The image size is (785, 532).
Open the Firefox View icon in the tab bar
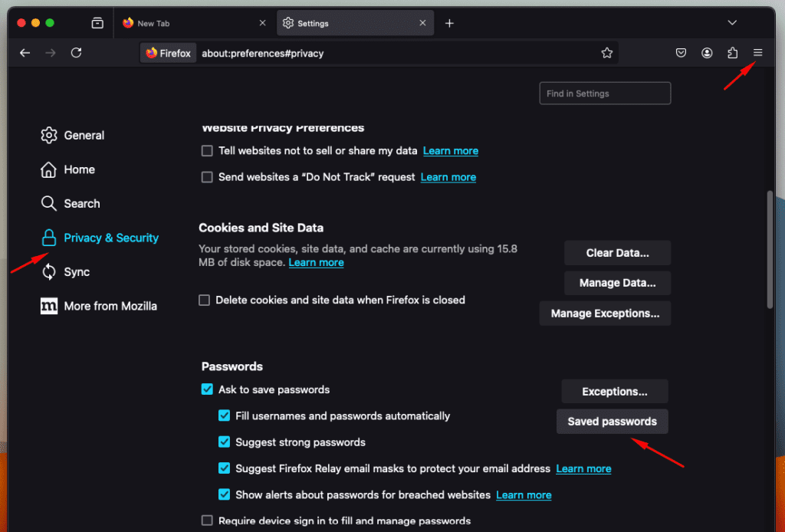click(x=97, y=23)
